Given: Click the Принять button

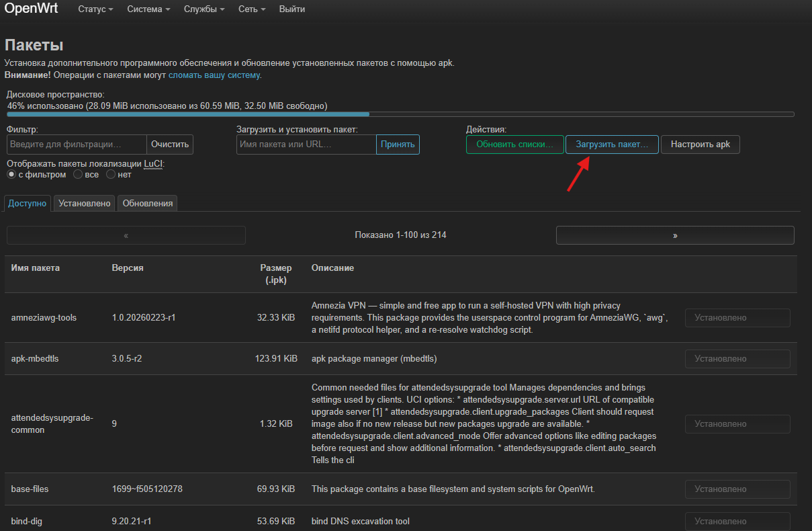Looking at the screenshot, I should pyautogui.click(x=398, y=145).
